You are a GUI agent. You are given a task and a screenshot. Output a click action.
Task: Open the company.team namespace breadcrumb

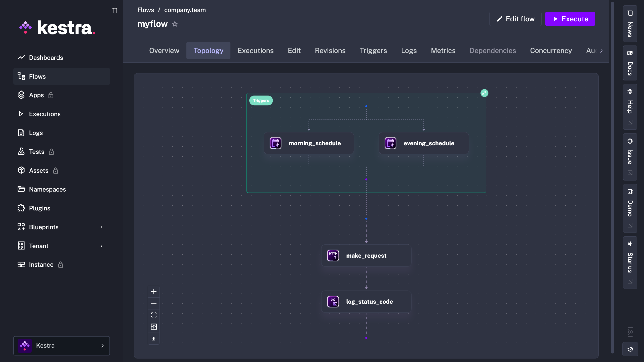(x=185, y=10)
